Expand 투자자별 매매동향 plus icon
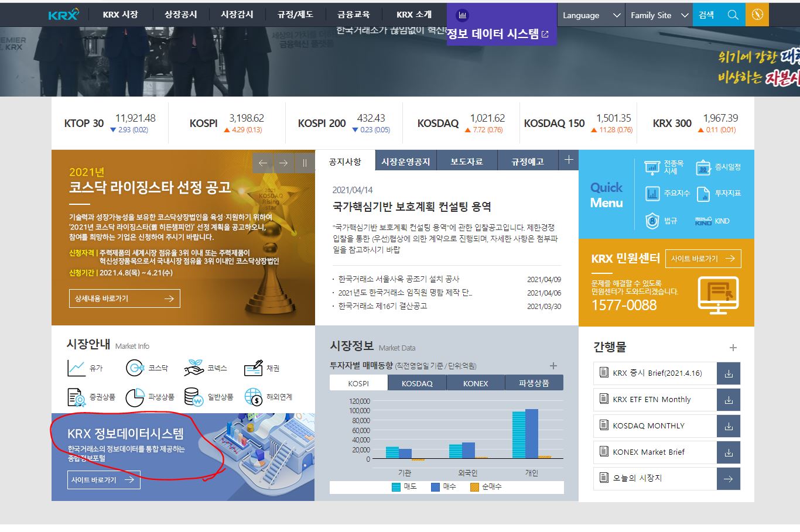 tap(553, 366)
